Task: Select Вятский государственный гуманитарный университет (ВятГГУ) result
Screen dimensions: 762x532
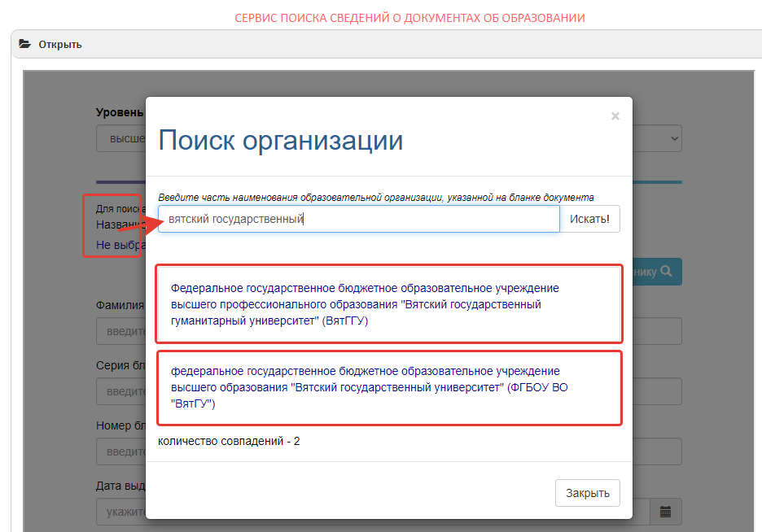Action: (389, 304)
